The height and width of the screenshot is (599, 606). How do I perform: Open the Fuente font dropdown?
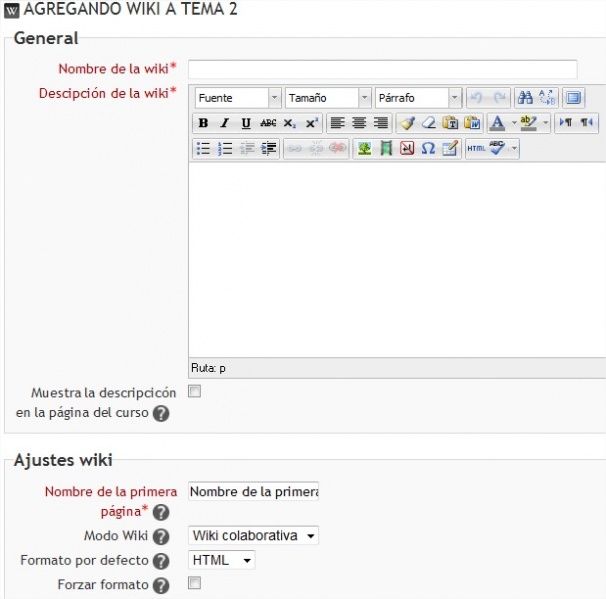(238, 98)
